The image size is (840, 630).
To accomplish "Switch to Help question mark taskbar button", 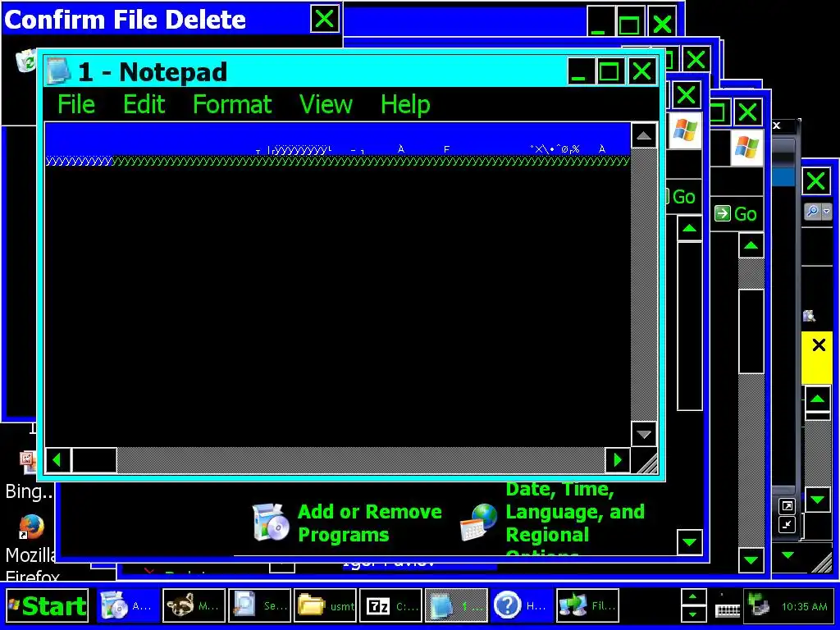I will pos(523,606).
